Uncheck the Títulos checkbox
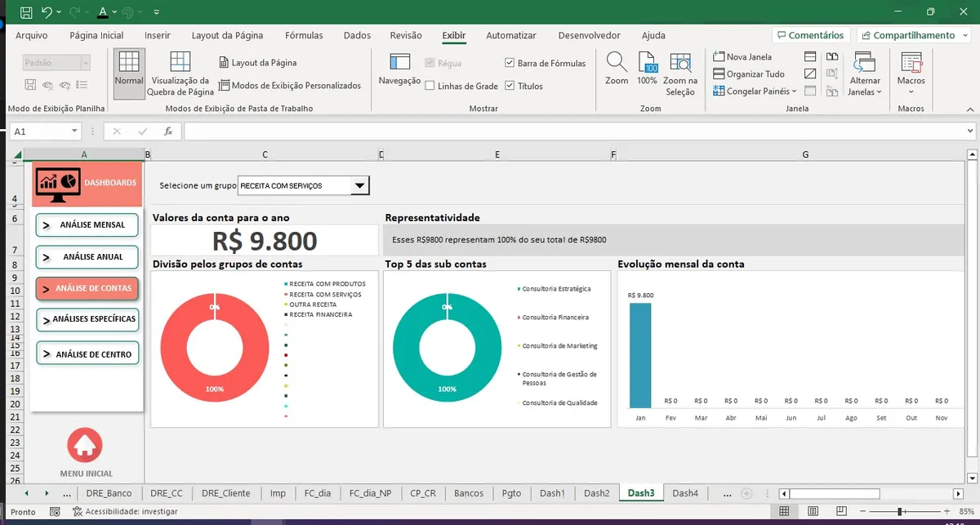980x525 pixels. (x=510, y=86)
